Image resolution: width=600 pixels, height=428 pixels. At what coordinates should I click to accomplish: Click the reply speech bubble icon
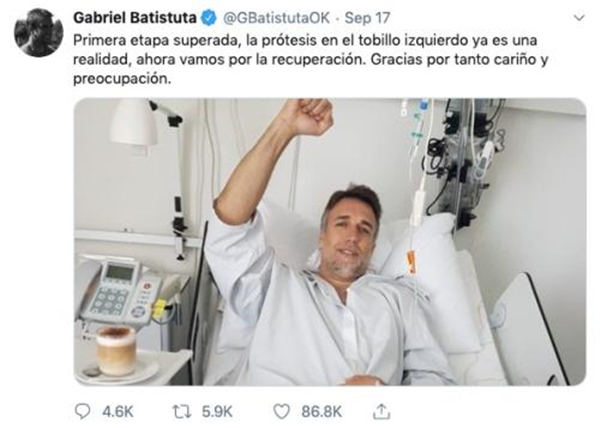pos(82,412)
